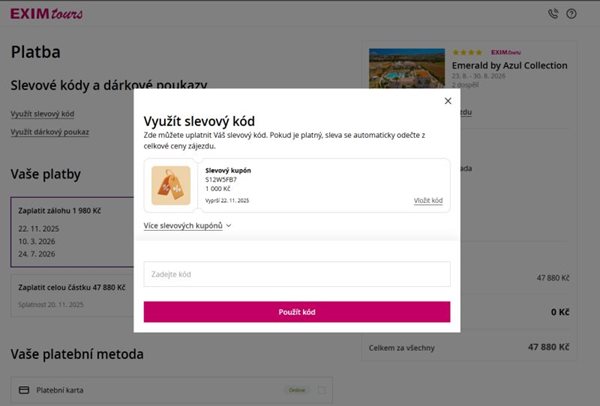The height and width of the screenshot is (406, 600).
Task: Expand Více slevových kupónů list
Action: tap(188, 226)
